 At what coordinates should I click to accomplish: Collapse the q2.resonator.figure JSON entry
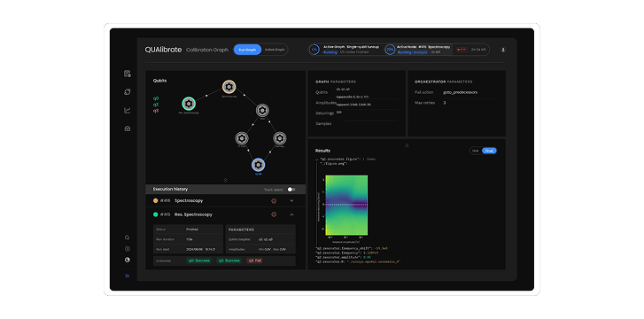316,159
